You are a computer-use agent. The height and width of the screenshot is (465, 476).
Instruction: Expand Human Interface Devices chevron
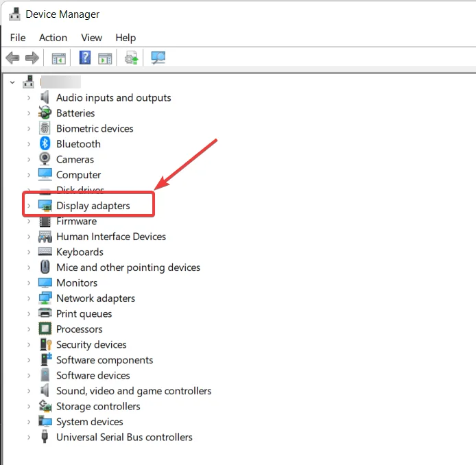point(29,237)
